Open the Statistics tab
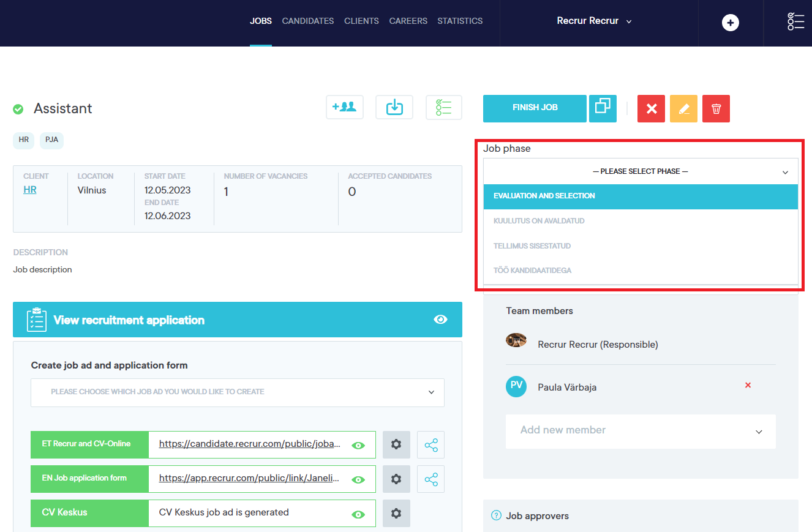This screenshot has height=532, width=812. (460, 21)
